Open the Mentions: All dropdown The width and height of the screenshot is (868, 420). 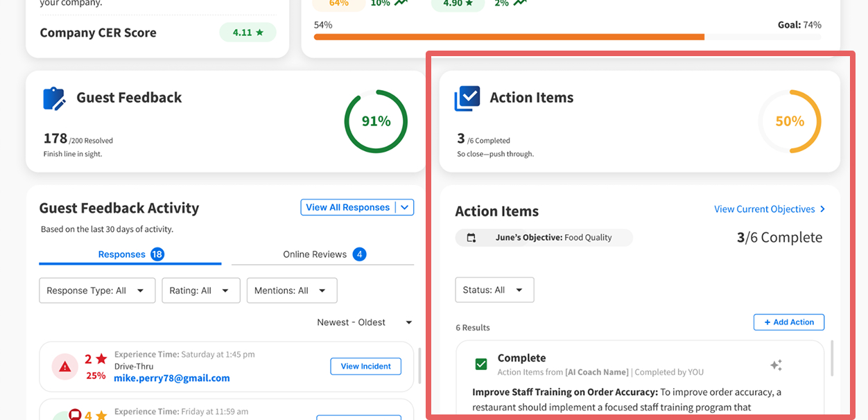click(x=292, y=290)
